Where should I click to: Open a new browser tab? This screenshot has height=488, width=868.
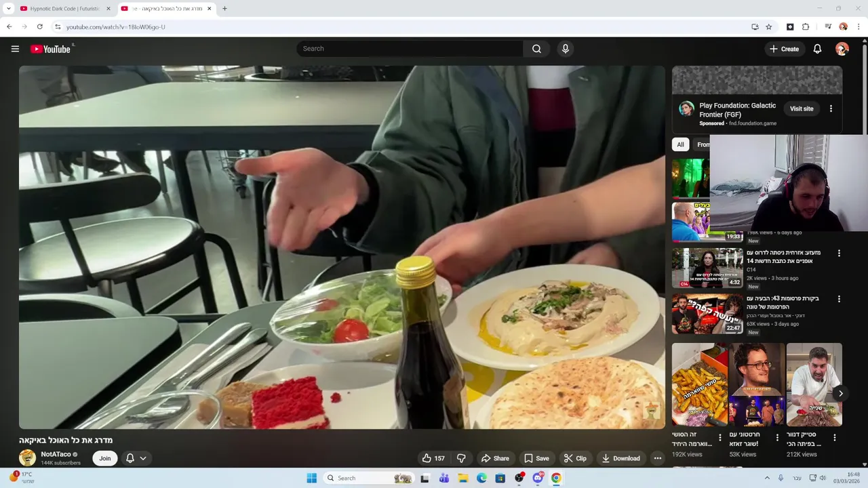pyautogui.click(x=224, y=9)
